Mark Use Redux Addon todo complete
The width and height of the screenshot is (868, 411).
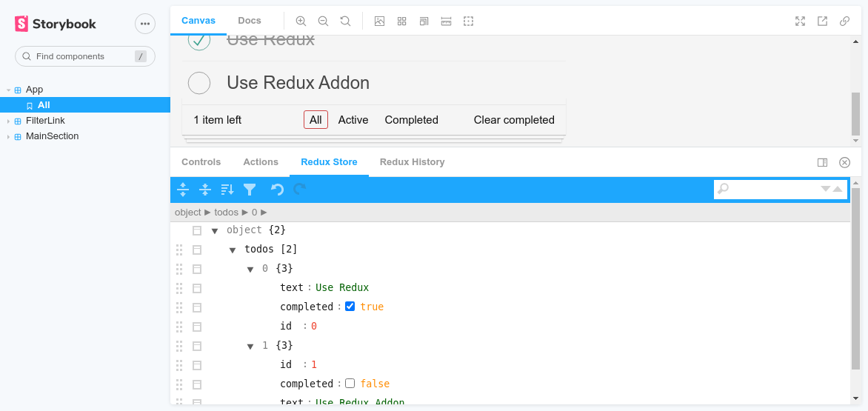199,83
